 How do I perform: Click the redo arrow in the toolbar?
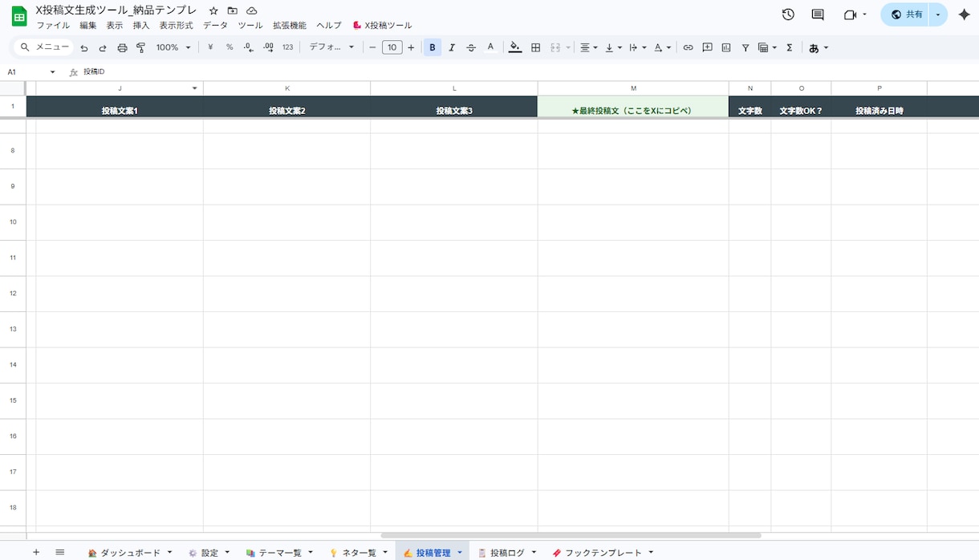coord(103,48)
